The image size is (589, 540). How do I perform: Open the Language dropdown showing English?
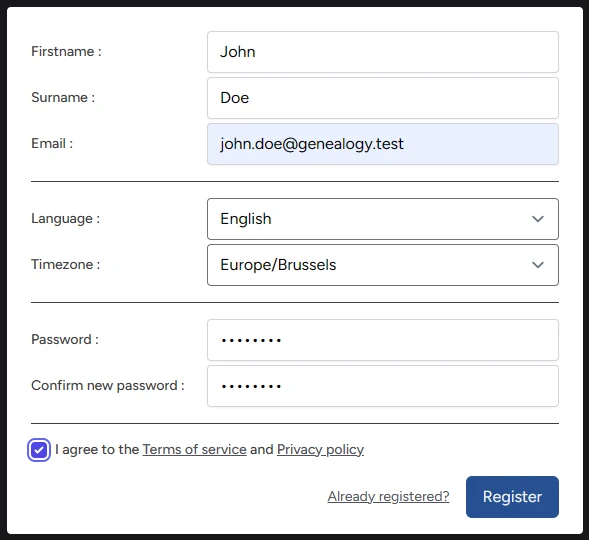[x=383, y=219]
